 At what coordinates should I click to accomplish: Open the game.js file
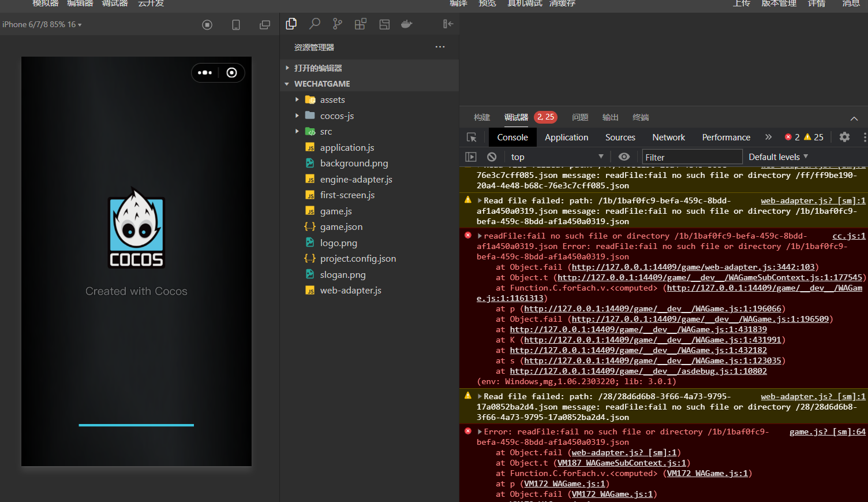click(335, 211)
